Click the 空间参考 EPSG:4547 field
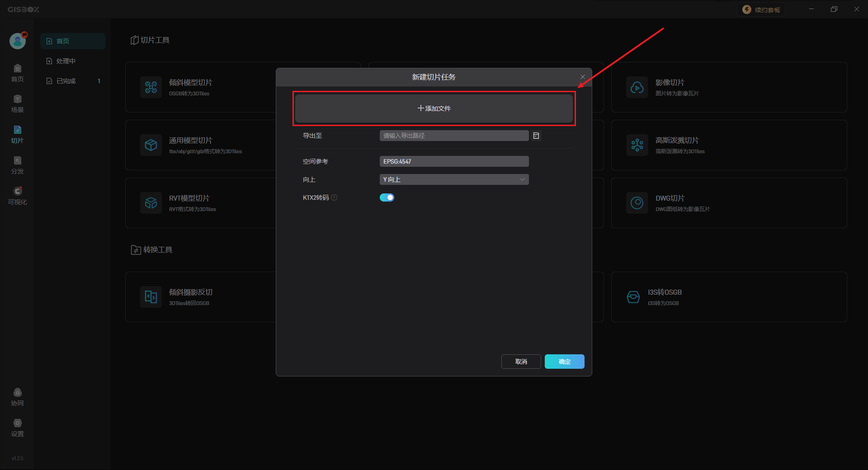The width and height of the screenshot is (868, 470). tap(454, 161)
